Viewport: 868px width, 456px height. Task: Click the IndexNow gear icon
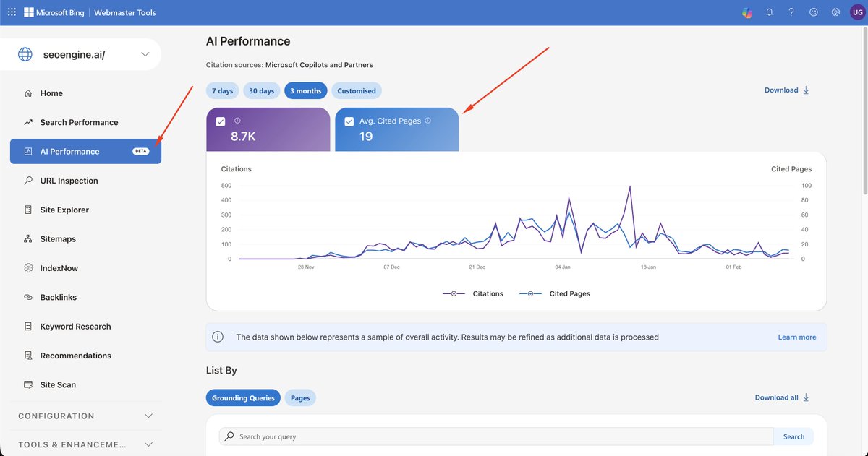(28, 268)
